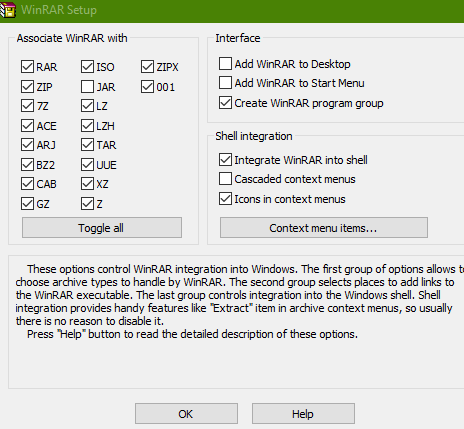
Task: Toggle the UUE checkbox
Action: point(87,165)
